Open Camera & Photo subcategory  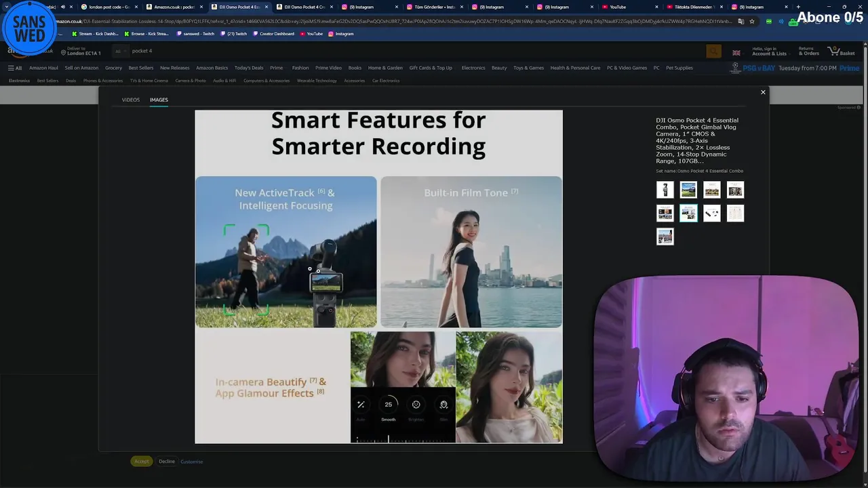click(x=191, y=81)
